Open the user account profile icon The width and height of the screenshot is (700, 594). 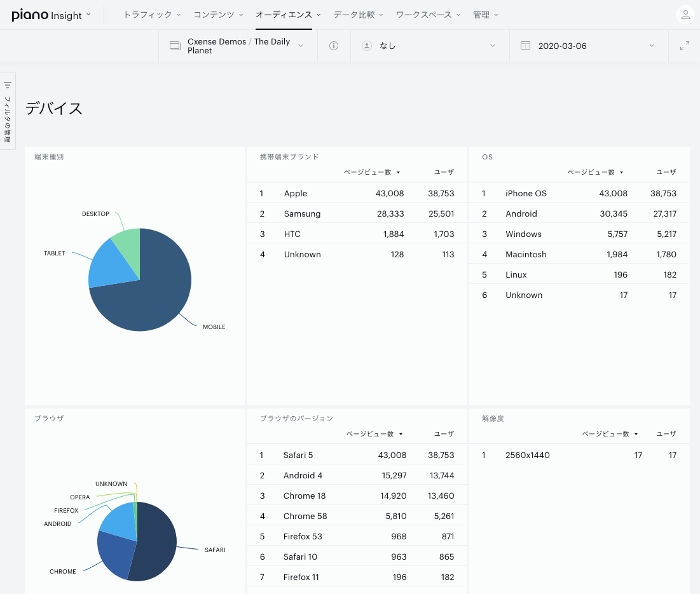pyautogui.click(x=685, y=15)
